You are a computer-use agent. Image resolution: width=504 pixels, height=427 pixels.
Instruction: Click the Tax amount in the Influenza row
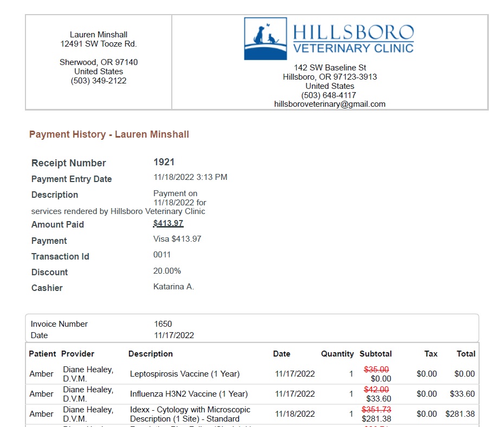427,394
